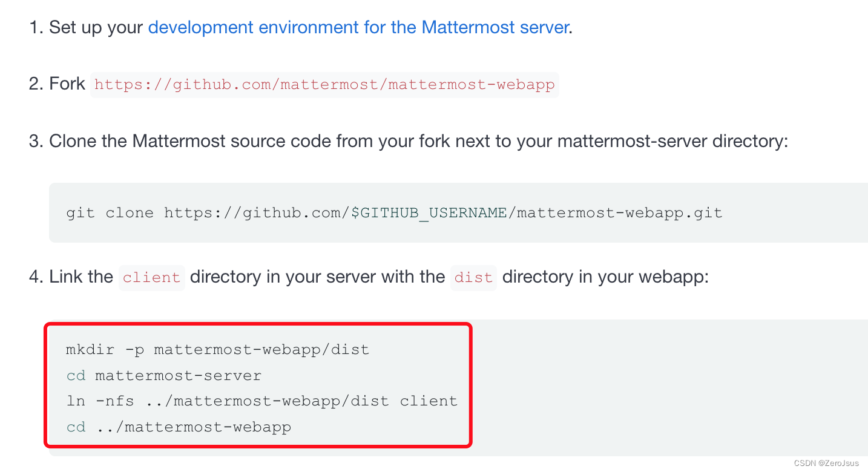Click the inline code word 'client'
The height and width of the screenshot is (472, 868).
tap(151, 278)
